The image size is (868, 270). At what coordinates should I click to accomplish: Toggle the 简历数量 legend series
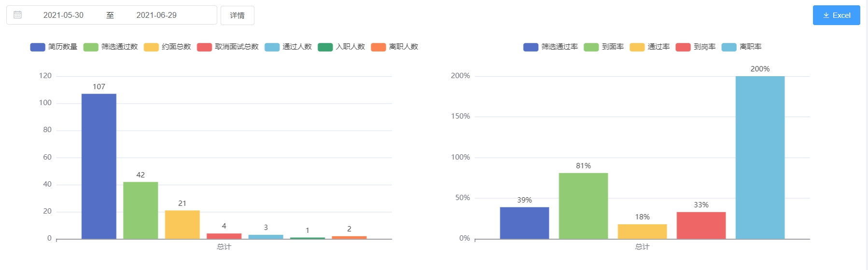[x=54, y=47]
